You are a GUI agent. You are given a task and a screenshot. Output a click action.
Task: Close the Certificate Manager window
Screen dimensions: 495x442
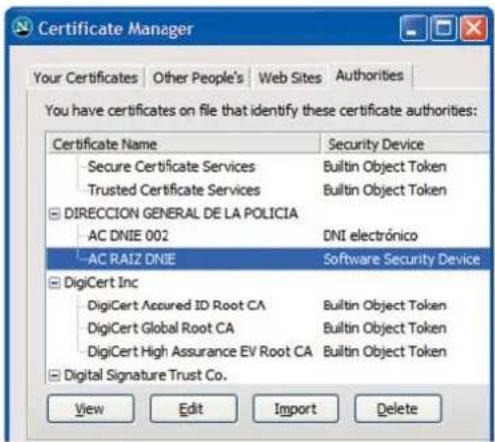click(473, 28)
